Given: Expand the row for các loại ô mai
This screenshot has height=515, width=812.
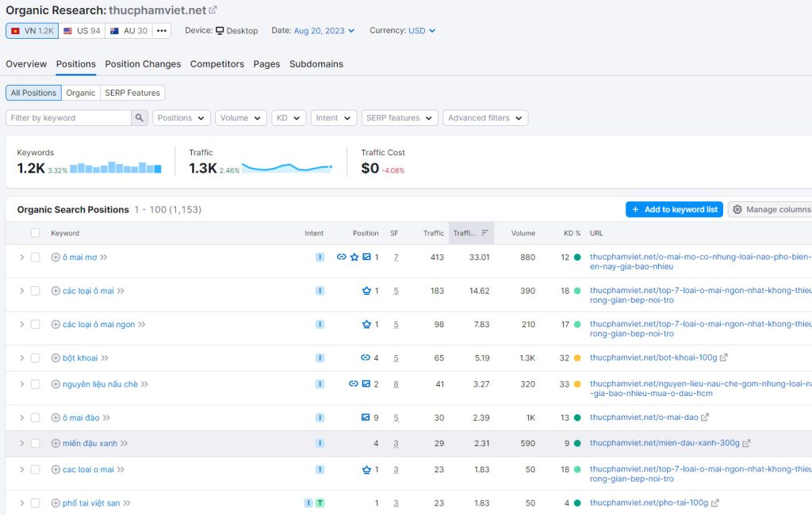Looking at the screenshot, I should pyautogui.click(x=21, y=291).
